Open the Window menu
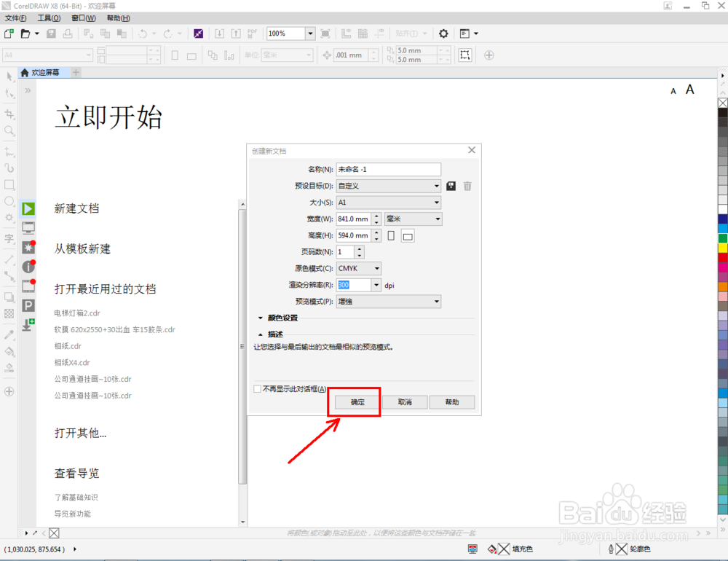This screenshot has width=728, height=561. (84, 18)
